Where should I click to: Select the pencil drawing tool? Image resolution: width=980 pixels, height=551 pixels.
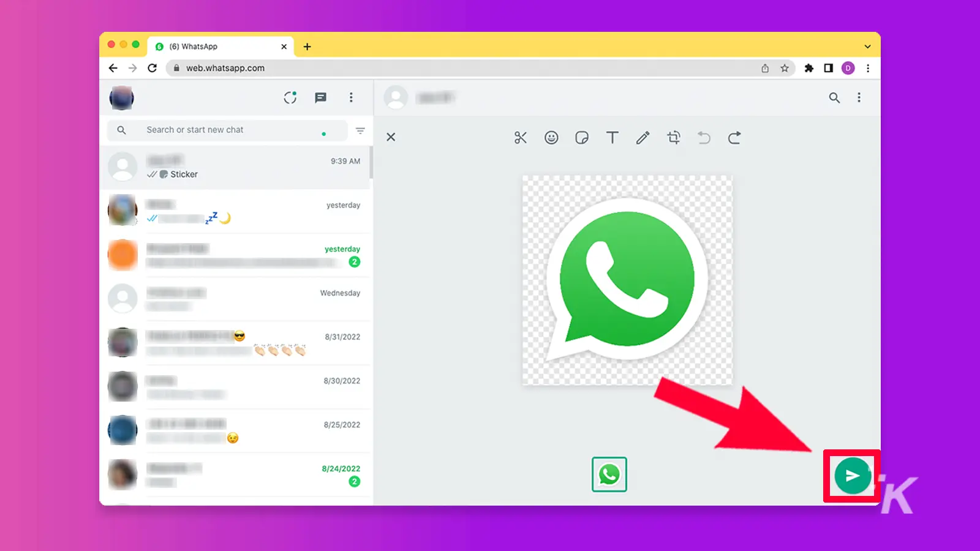point(643,138)
